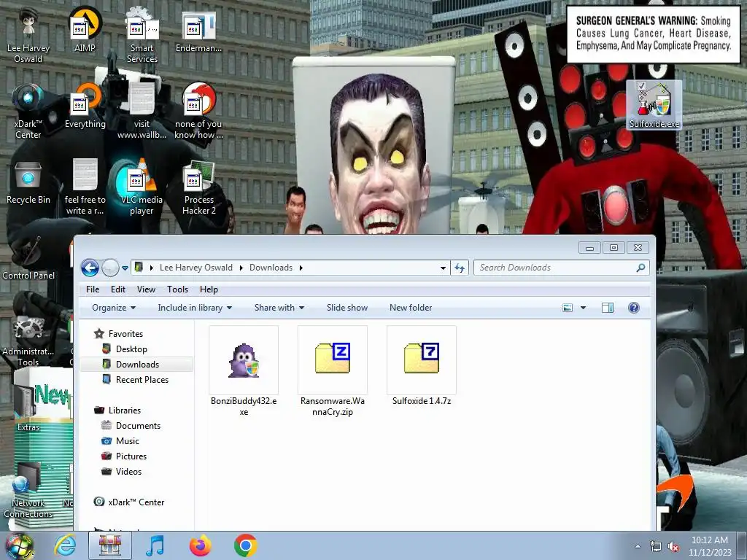747x560 pixels.
Task: Select the Enderman desktop shortcut
Action: coord(198,32)
